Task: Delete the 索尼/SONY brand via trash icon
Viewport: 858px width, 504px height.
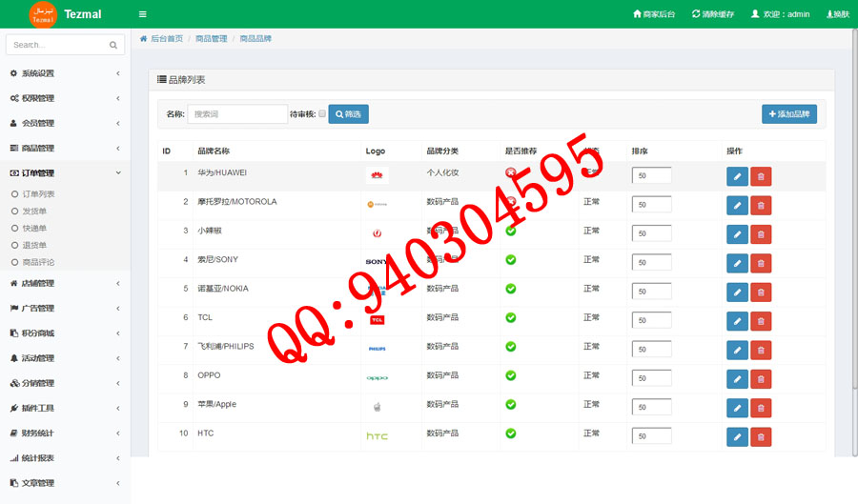Action: pyautogui.click(x=761, y=263)
